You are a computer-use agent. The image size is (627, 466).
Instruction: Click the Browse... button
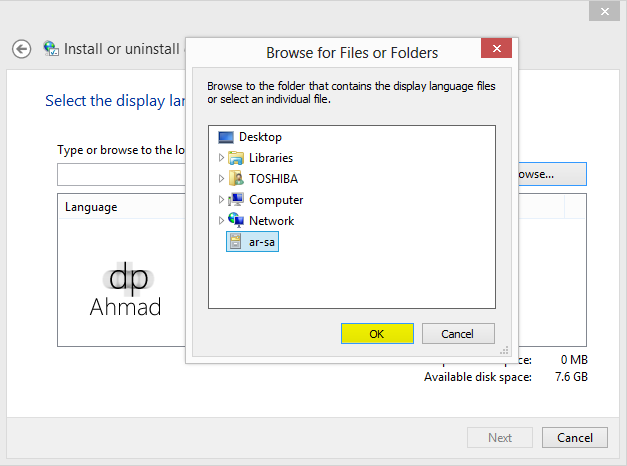(550, 174)
